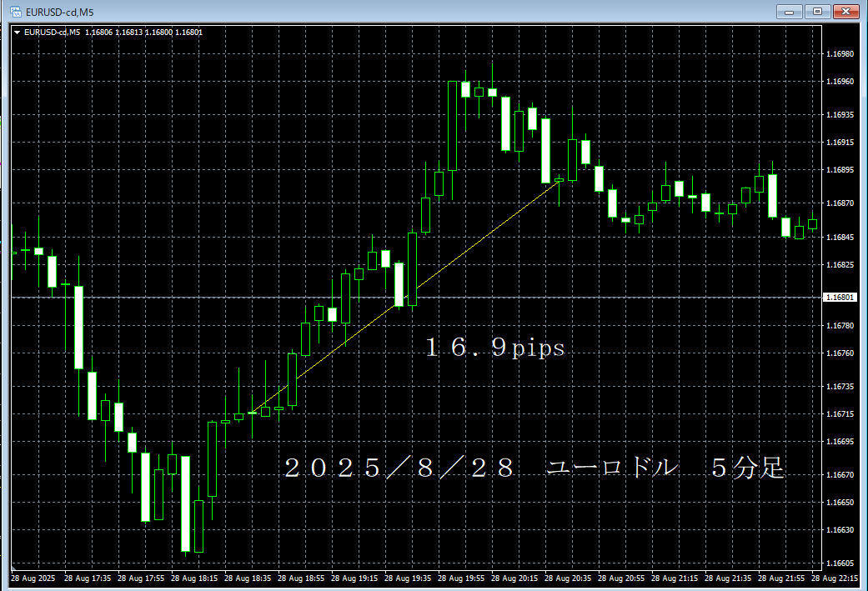Maximize the EURUSD-cd,M5 chart window
Screen dimensions: 868x591
click(817, 11)
